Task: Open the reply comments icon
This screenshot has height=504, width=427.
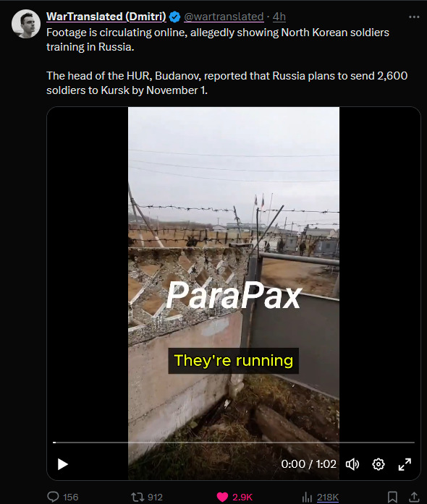Action: (53, 497)
